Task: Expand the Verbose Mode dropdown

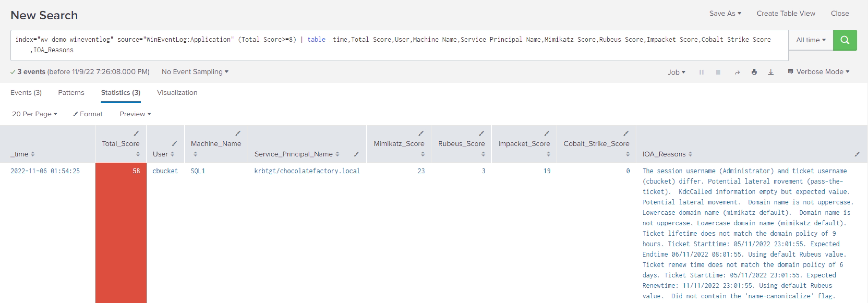Action: 819,72
